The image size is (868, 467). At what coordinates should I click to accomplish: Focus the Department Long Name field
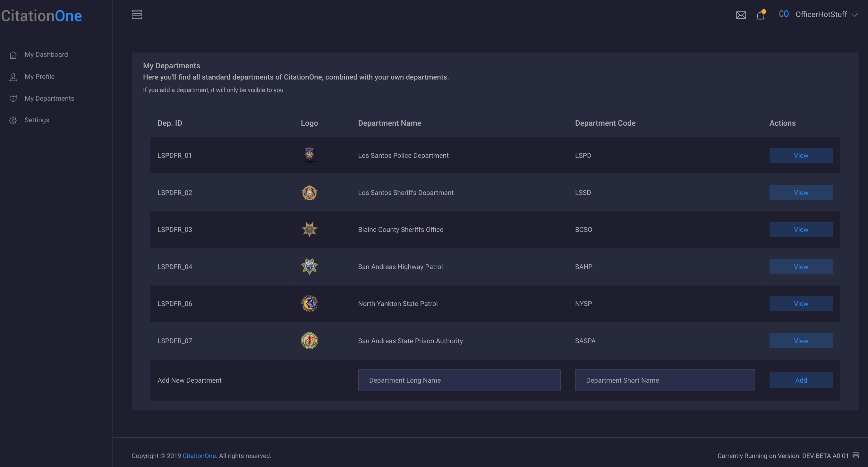click(x=459, y=380)
